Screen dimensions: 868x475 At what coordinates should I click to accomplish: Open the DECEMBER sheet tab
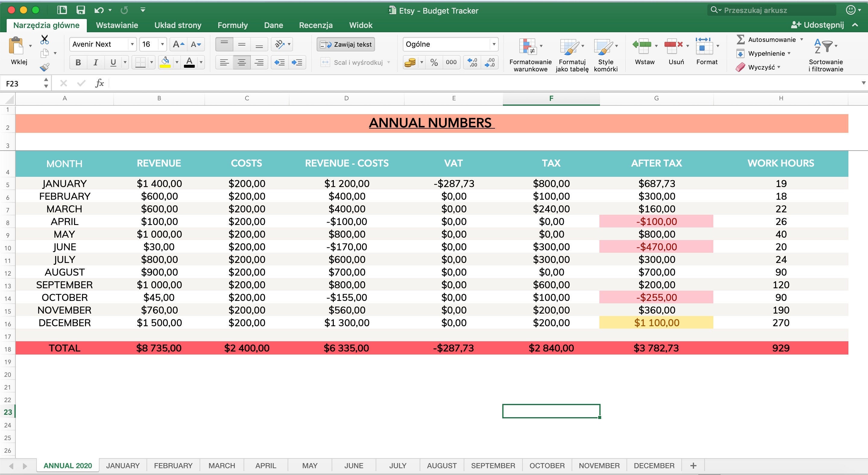point(654,466)
